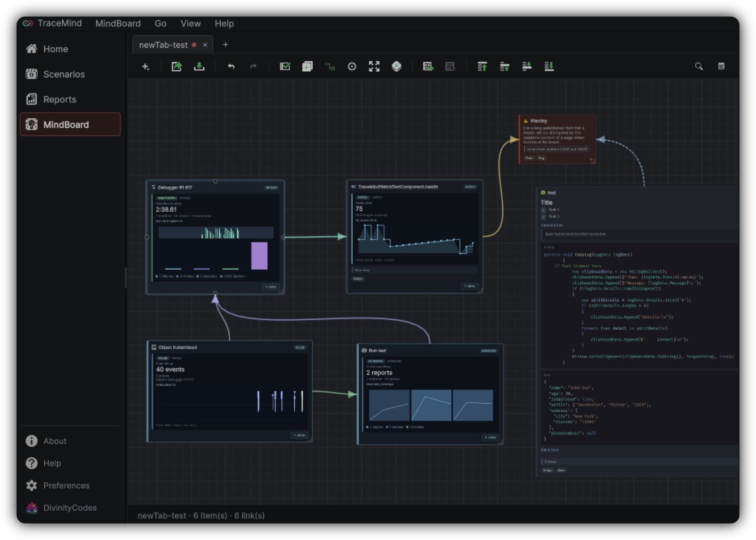Open Scenarios in the sidebar
Screen dimensions: 756x540
coord(70,74)
